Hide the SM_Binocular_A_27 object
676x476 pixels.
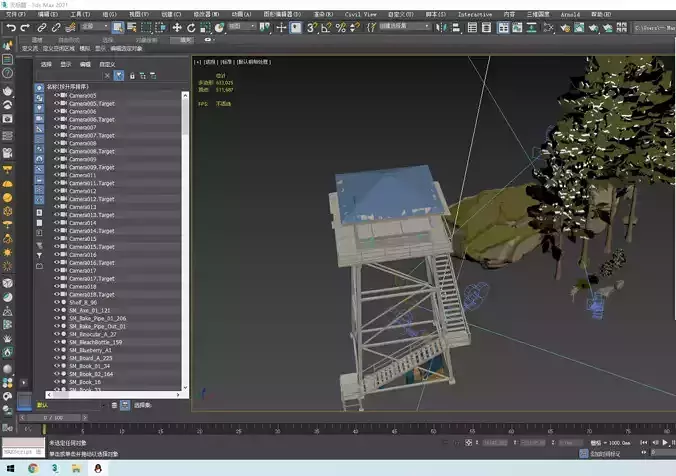pyautogui.click(x=56, y=334)
